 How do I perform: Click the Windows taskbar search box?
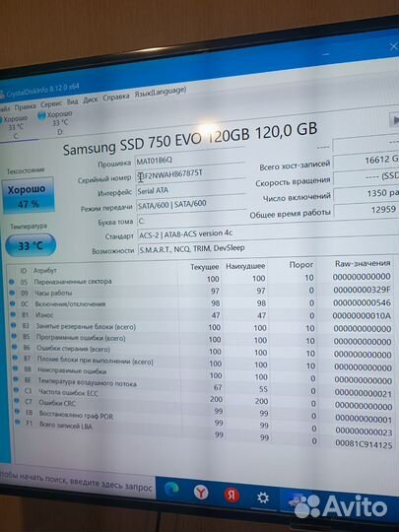pyautogui.click(x=78, y=483)
